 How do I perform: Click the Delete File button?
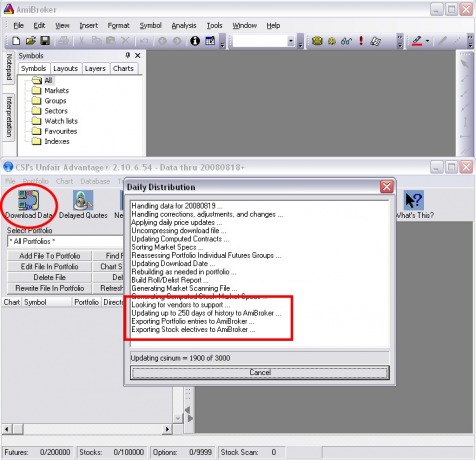click(49, 277)
